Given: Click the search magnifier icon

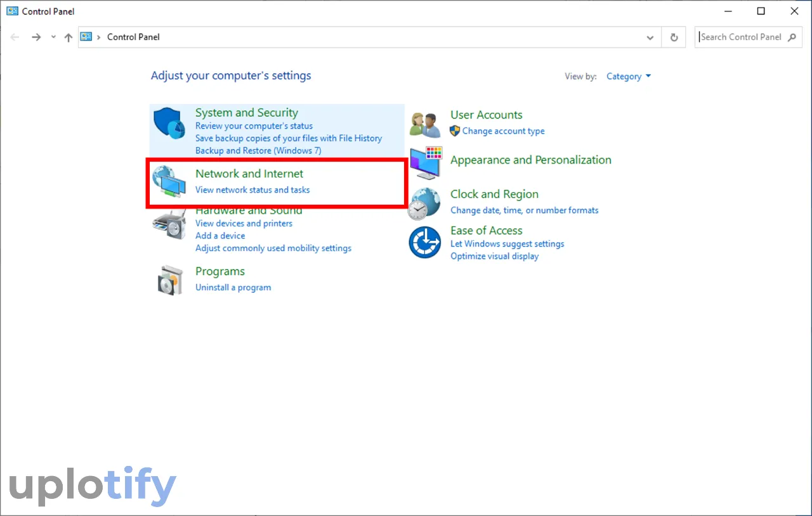Looking at the screenshot, I should [x=792, y=37].
